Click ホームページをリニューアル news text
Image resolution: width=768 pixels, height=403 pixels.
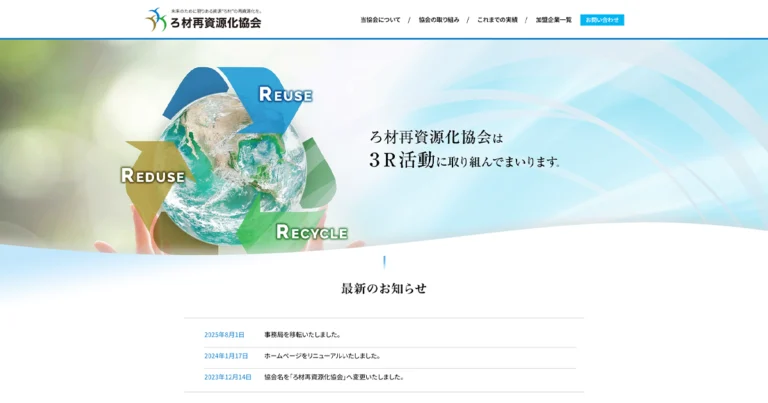pyautogui.click(x=322, y=356)
